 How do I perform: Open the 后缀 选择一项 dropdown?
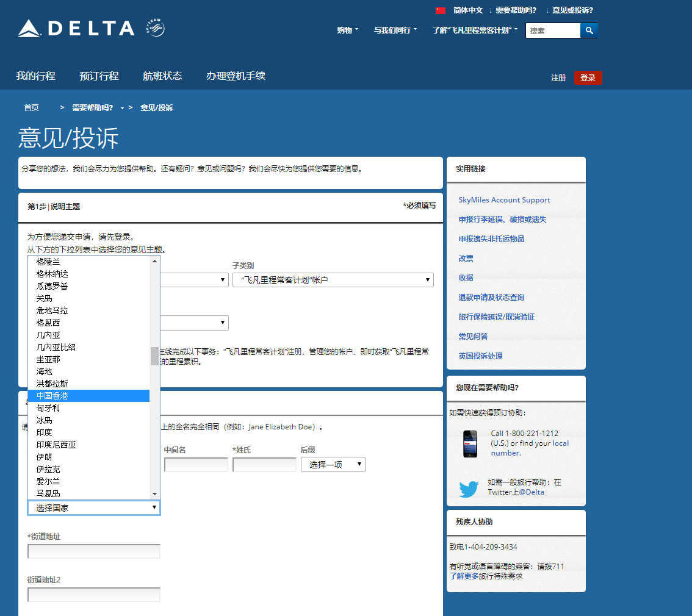point(333,464)
